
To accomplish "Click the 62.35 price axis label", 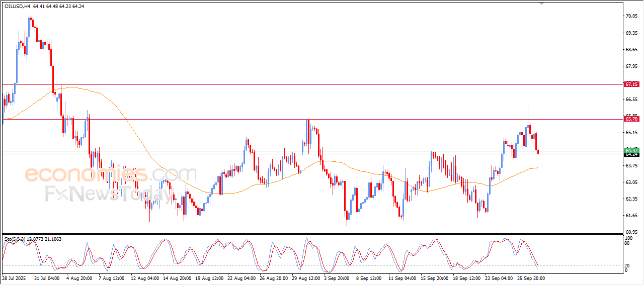I will [x=631, y=199].
